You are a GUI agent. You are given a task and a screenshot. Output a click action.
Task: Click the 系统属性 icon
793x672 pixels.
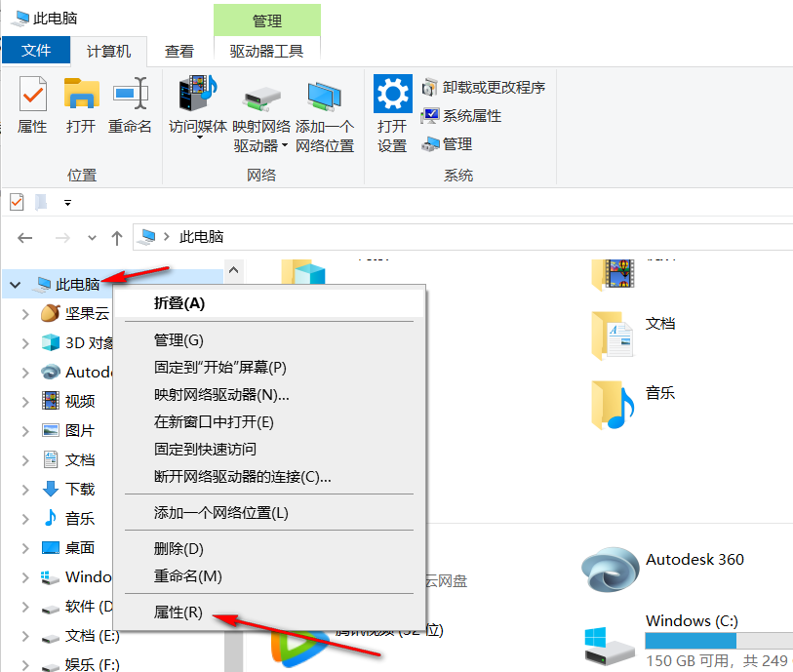click(x=429, y=116)
